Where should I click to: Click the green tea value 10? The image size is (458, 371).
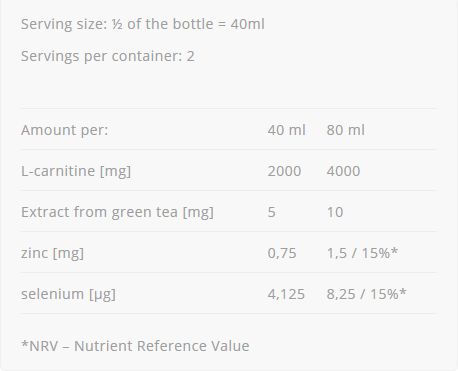click(335, 212)
